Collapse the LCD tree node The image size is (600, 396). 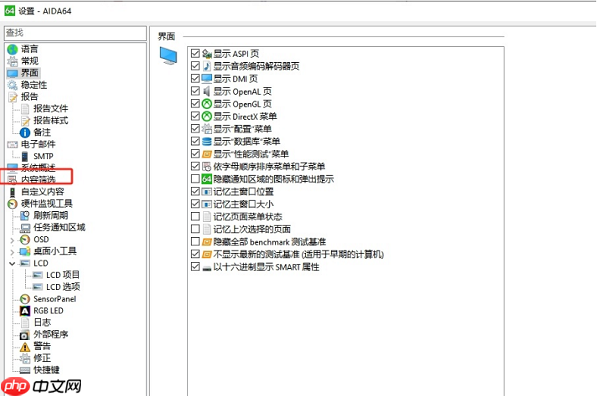12,264
